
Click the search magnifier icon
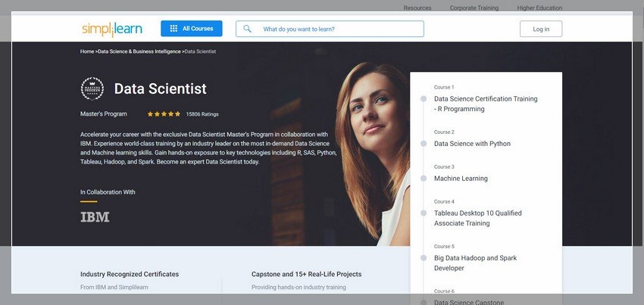247,29
